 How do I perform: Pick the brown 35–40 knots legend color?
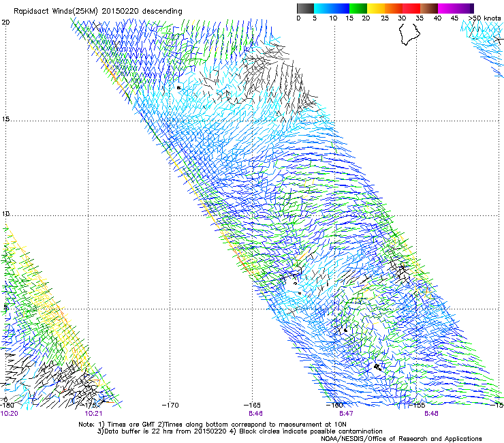pyautogui.click(x=429, y=8)
